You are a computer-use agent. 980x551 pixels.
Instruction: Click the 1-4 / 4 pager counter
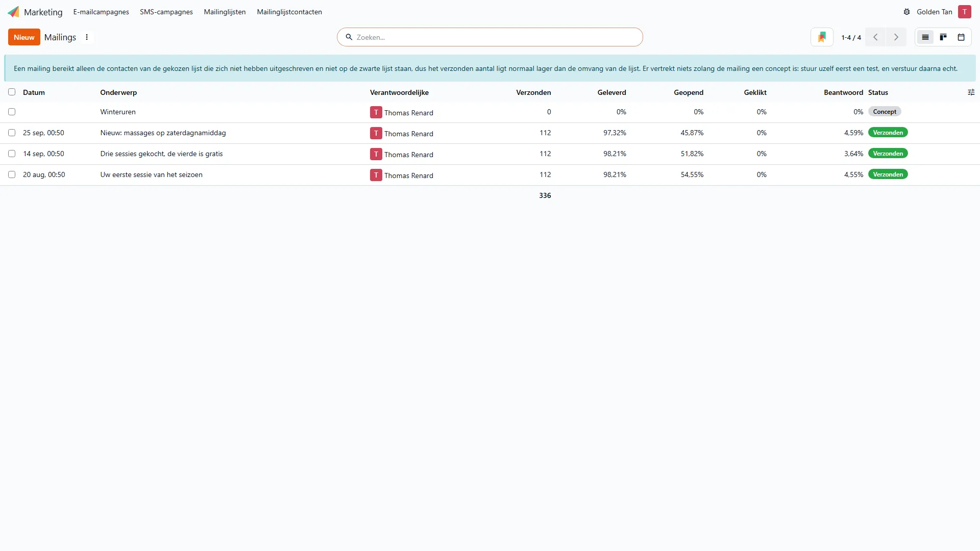point(851,37)
